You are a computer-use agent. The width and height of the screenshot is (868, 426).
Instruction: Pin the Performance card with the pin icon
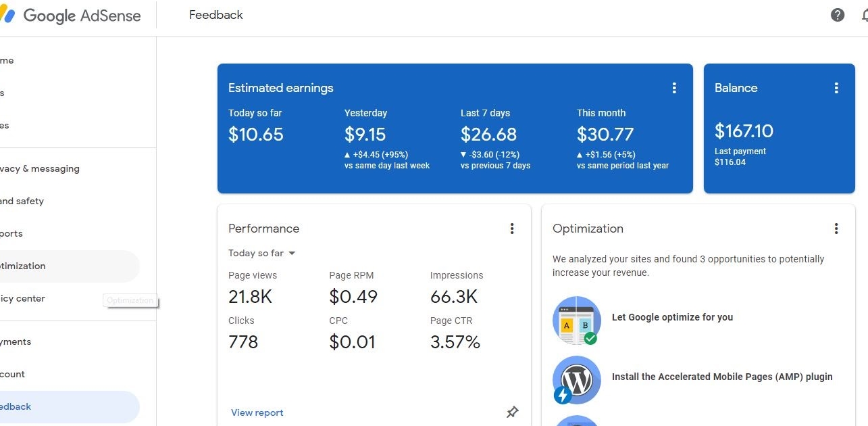pos(513,412)
